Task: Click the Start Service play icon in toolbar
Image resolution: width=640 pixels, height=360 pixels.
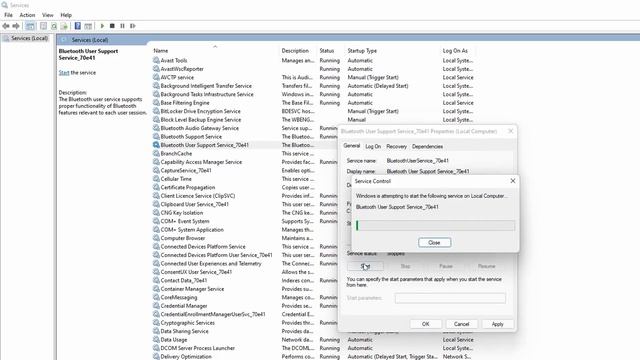Action: [x=102, y=26]
